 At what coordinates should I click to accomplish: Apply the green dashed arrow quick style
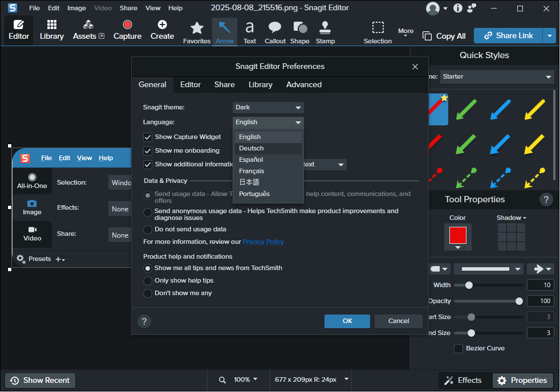[x=466, y=177]
